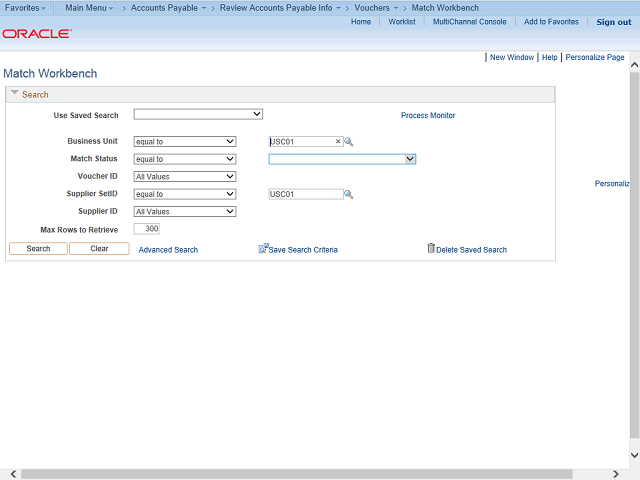Open the Supplier SetID operator dropdown
Image resolution: width=640 pixels, height=480 pixels.
[185, 194]
